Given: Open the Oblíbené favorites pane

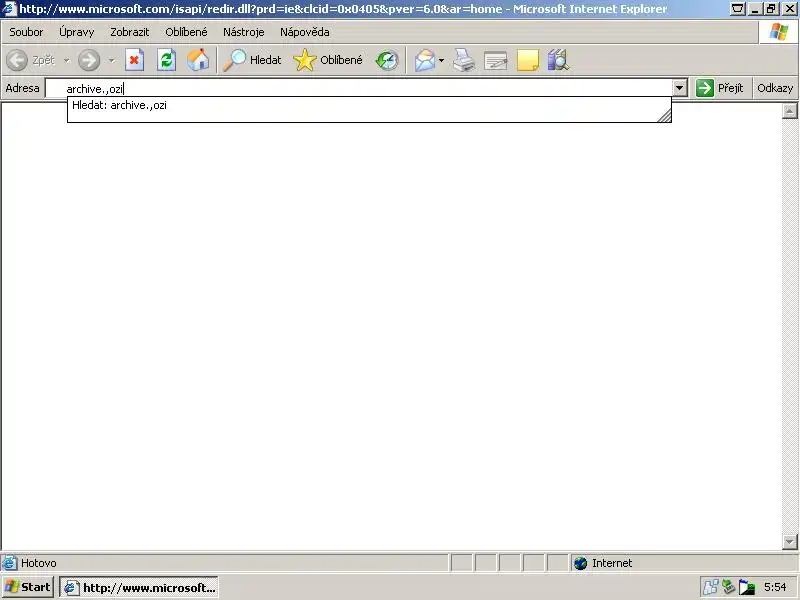Looking at the screenshot, I should [x=328, y=60].
